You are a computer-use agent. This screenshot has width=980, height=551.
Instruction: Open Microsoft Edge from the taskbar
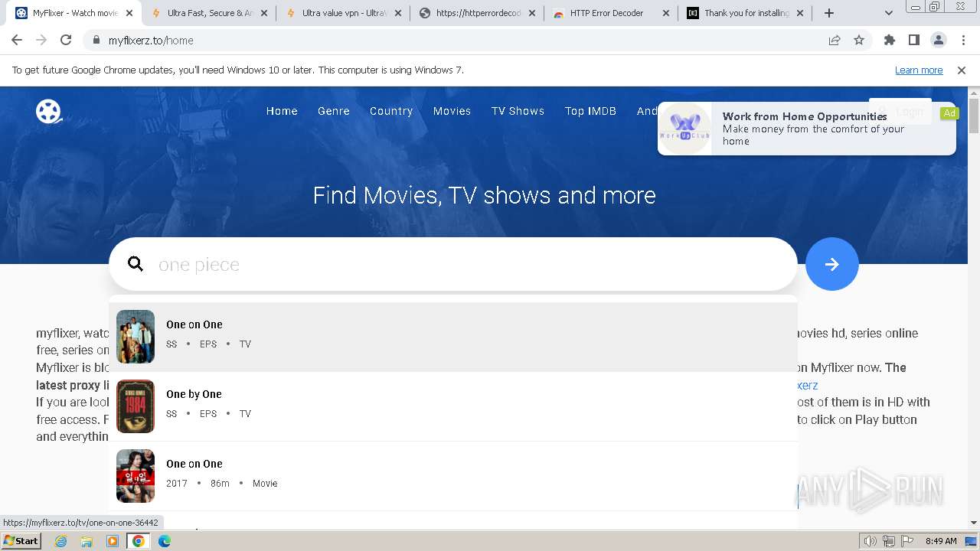click(x=165, y=541)
